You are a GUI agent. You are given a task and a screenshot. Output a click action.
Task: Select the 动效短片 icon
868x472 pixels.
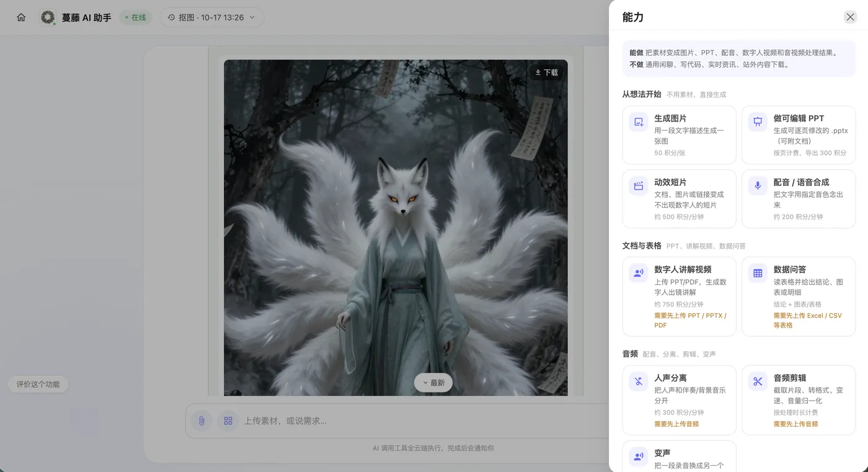[639, 186]
